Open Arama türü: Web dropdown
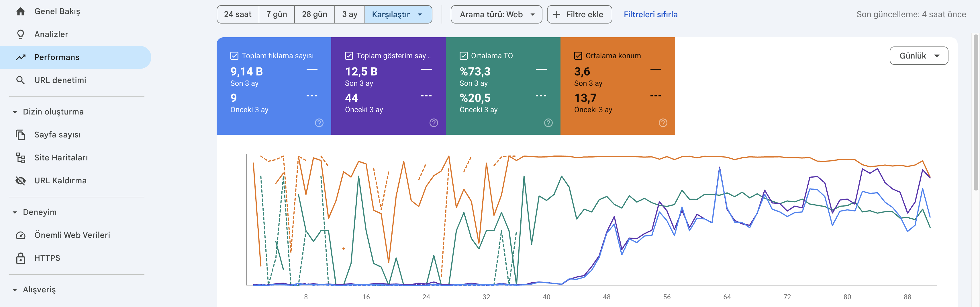980x307 pixels. (x=496, y=14)
